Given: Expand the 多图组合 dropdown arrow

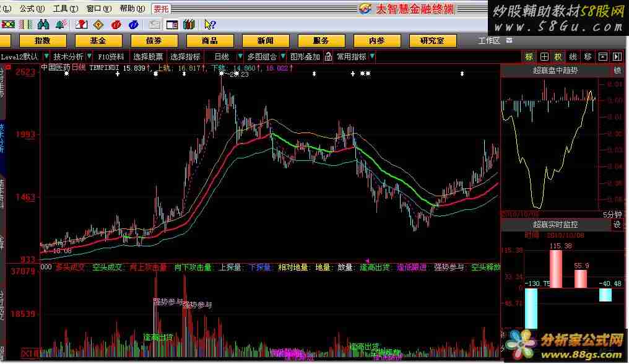Looking at the screenshot, I should point(283,56).
